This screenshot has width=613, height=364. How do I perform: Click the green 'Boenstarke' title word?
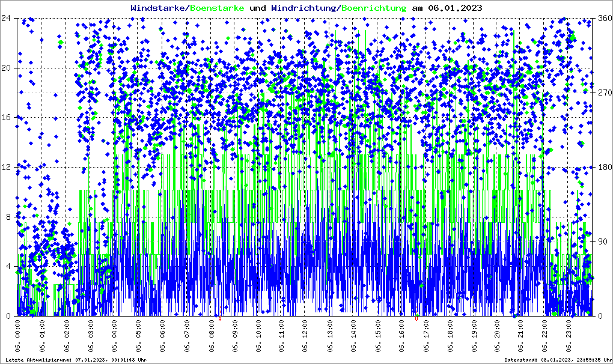click(x=217, y=8)
